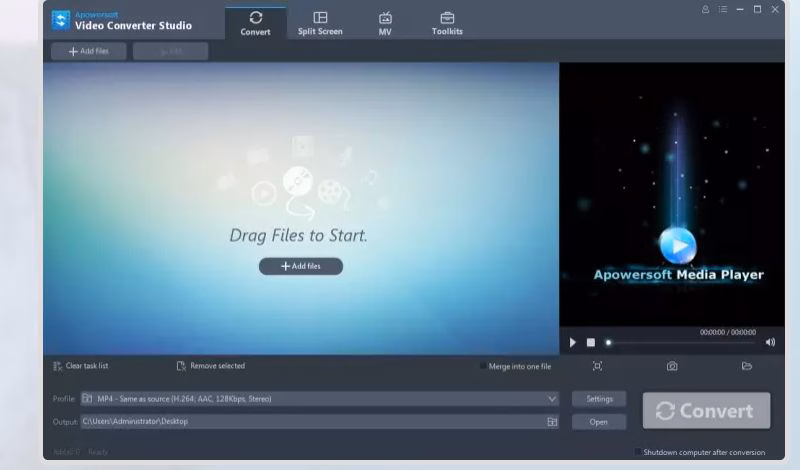
Task: Open the MV tab
Action: point(385,23)
